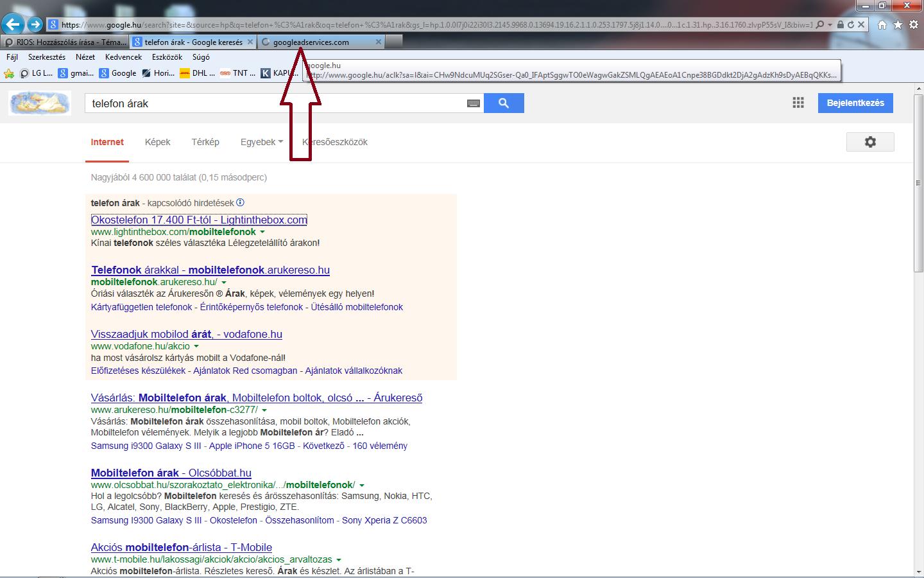This screenshot has height=578, width=924.
Task: Click the ad info icon beside kapcsolódó hirdetések
Action: (x=240, y=202)
